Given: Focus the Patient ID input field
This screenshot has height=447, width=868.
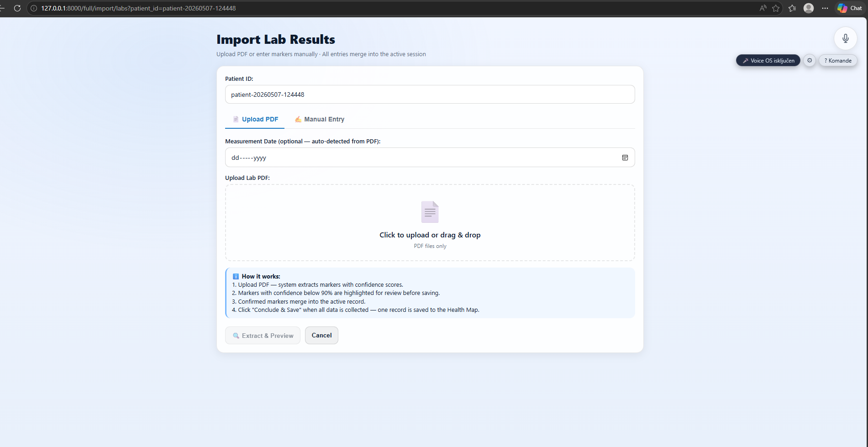Looking at the screenshot, I should pos(430,95).
